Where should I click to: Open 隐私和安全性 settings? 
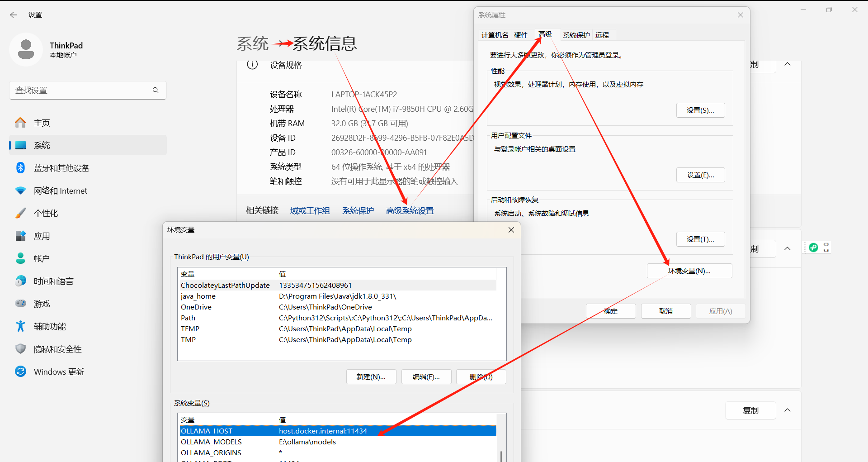pyautogui.click(x=88, y=349)
